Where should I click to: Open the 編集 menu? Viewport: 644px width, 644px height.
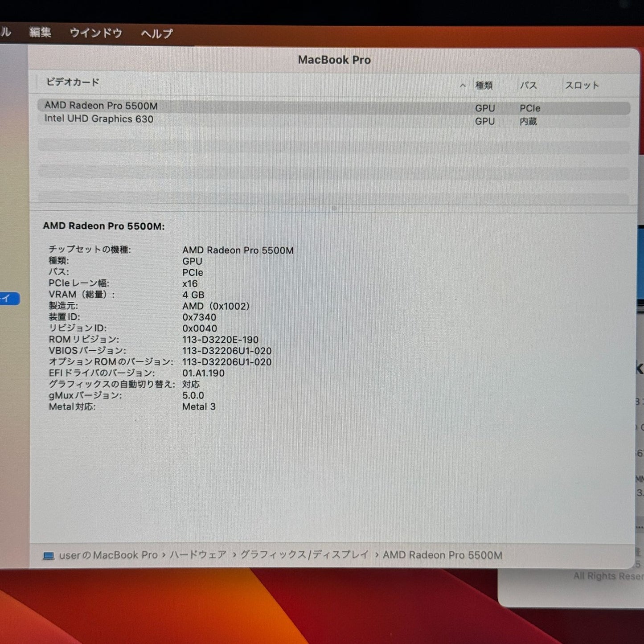40,33
